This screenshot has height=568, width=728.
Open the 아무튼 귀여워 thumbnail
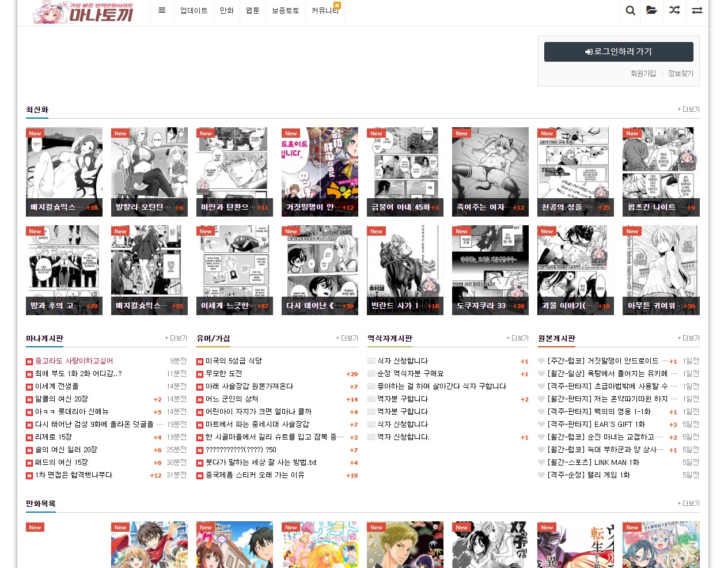(661, 270)
